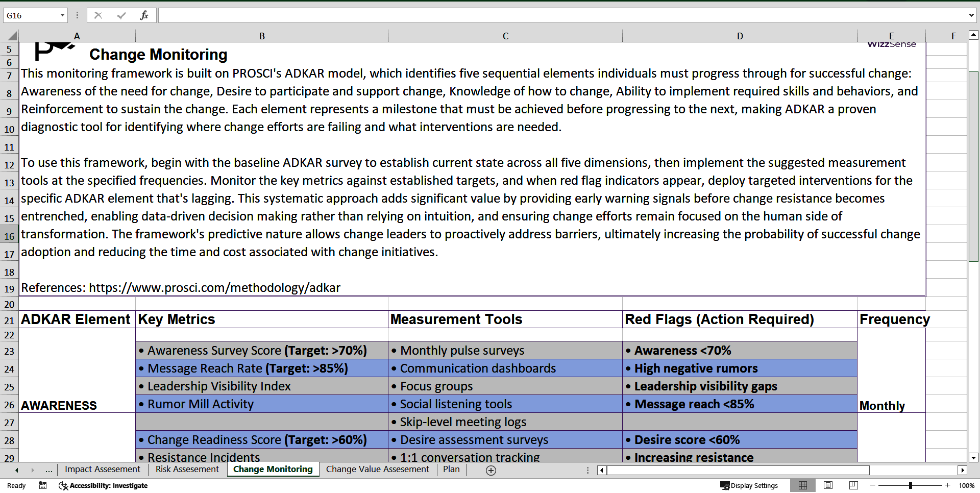Click the High negative rumors cell
980x493 pixels.
click(740, 368)
